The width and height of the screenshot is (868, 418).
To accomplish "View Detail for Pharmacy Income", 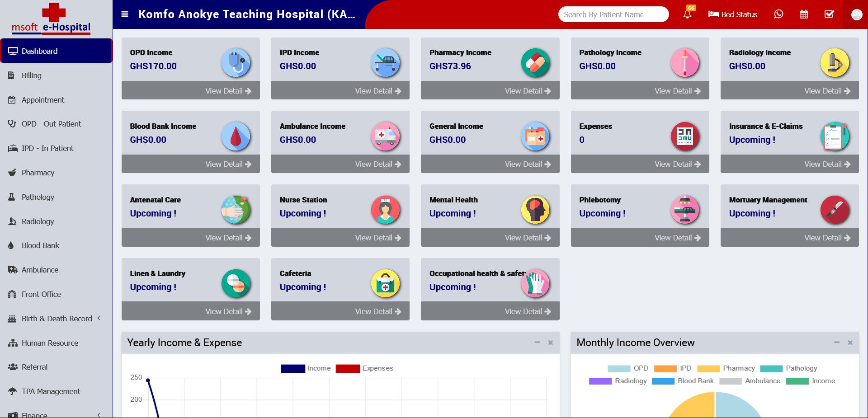I will pos(528,91).
